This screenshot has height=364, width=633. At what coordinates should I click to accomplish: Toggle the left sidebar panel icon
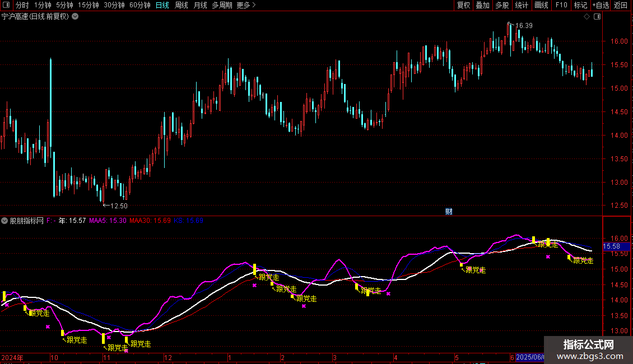6,5
